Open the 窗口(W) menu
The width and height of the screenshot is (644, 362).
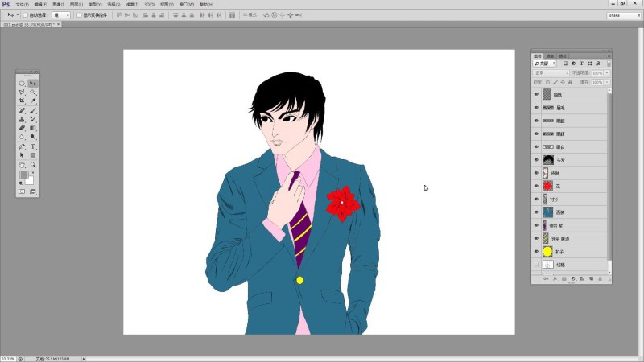(x=187, y=4)
